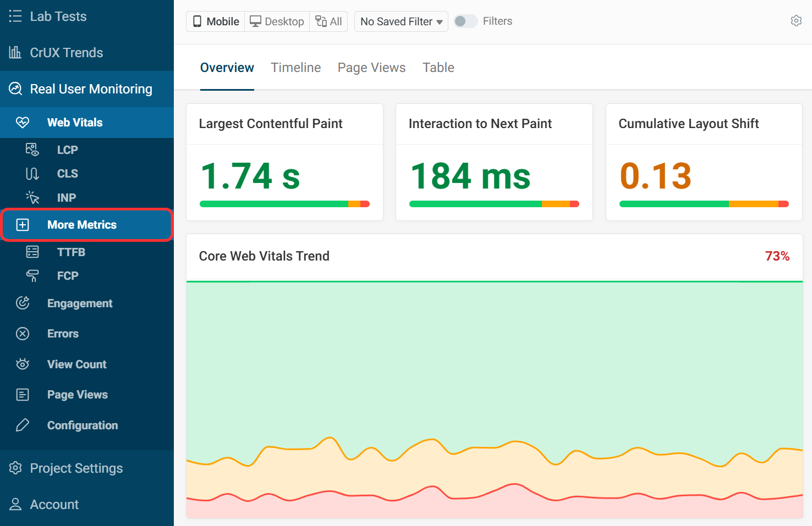This screenshot has height=526, width=812.
Task: Click the settings gear at top right
Action: [796, 20]
